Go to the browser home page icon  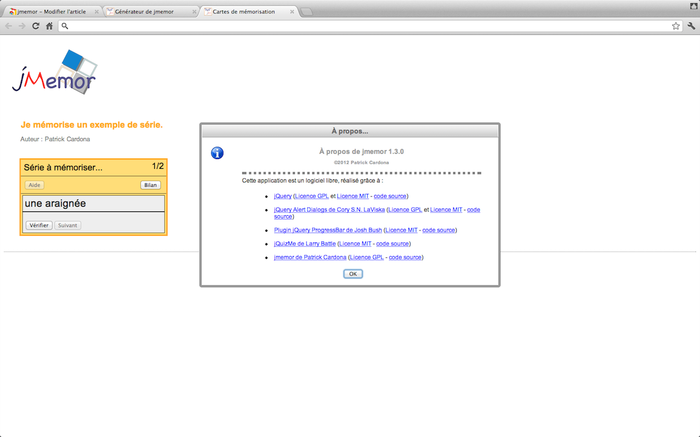(49, 26)
